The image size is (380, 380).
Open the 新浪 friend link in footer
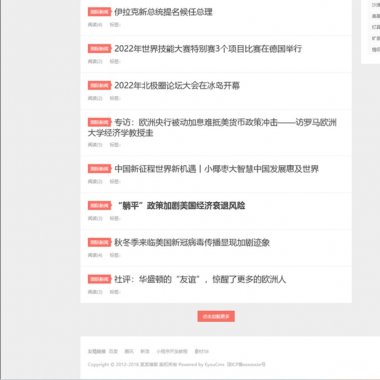click(145, 351)
